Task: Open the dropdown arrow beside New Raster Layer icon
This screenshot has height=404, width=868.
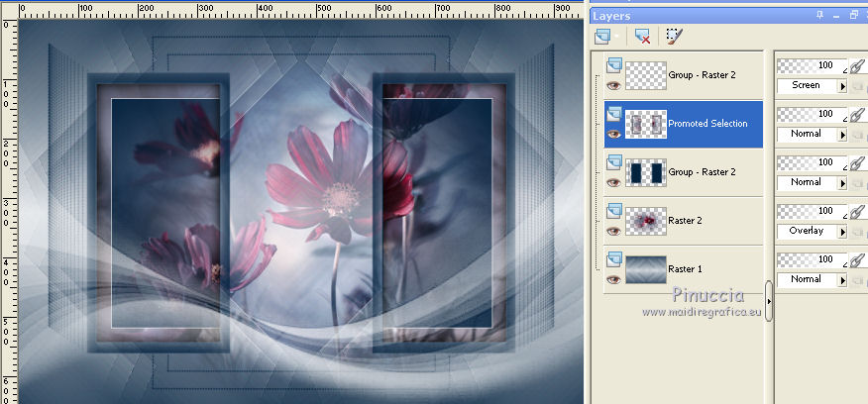Action: [x=616, y=37]
